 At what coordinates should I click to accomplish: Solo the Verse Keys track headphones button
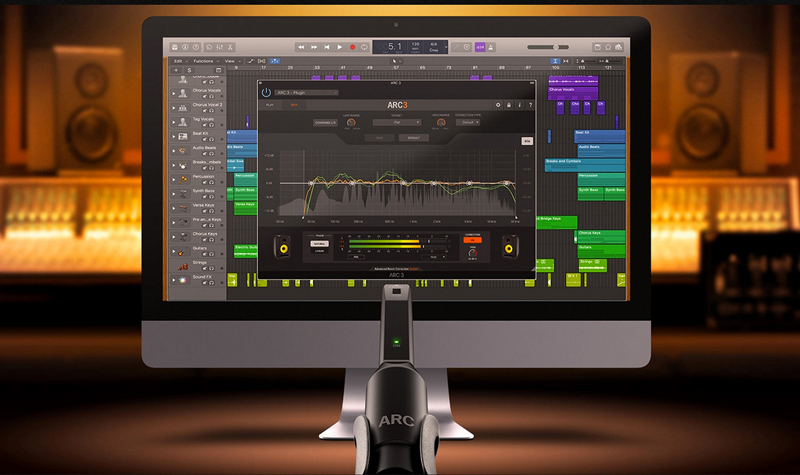click(211, 211)
